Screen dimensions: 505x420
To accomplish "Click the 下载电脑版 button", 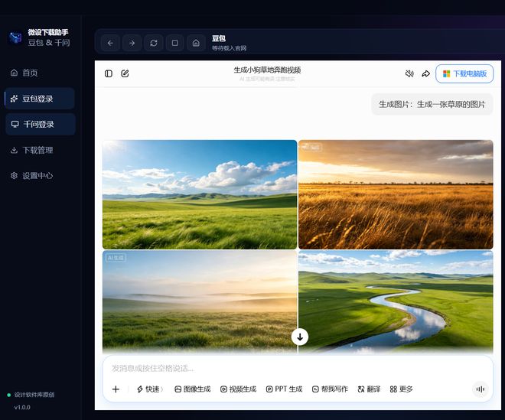I will click(x=464, y=73).
